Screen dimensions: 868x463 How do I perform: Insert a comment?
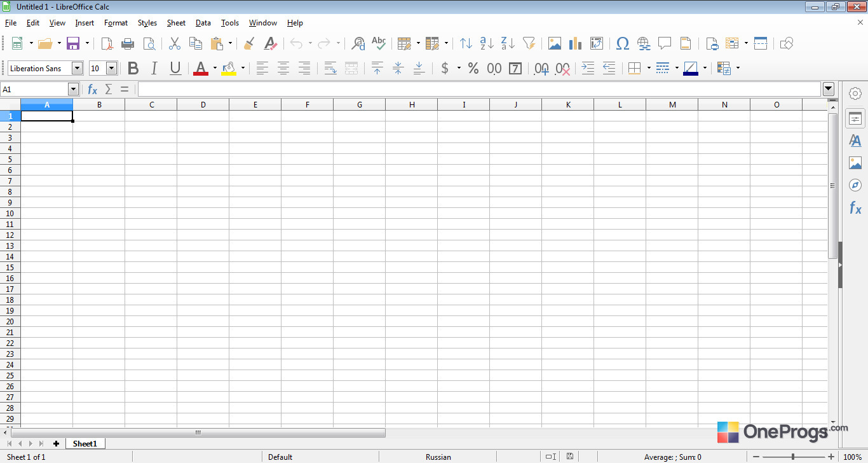click(x=665, y=43)
